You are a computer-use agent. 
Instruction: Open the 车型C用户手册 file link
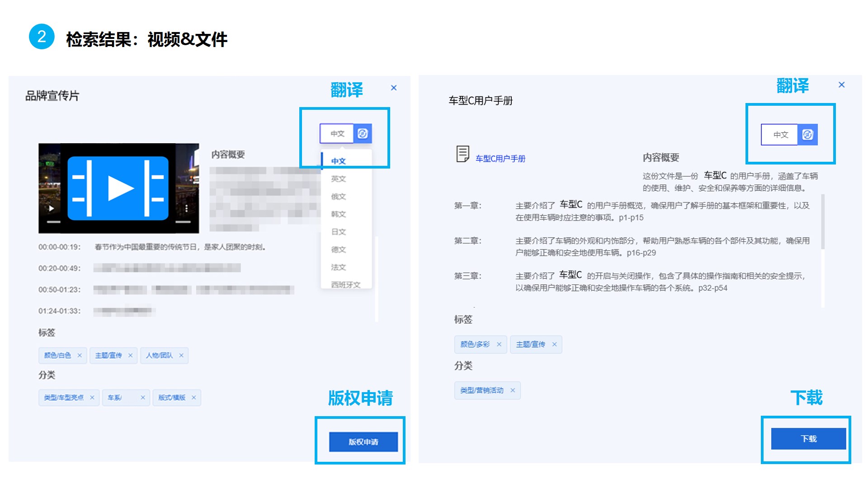tap(500, 159)
